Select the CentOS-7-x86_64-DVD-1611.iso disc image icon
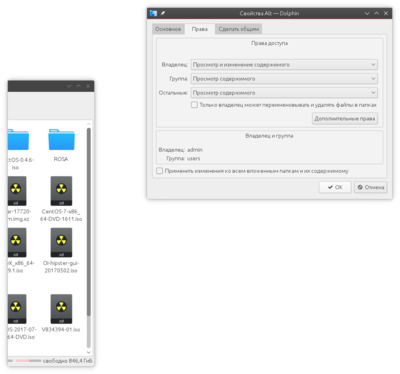Image resolution: width=400 pixels, height=374 pixels. click(x=61, y=191)
